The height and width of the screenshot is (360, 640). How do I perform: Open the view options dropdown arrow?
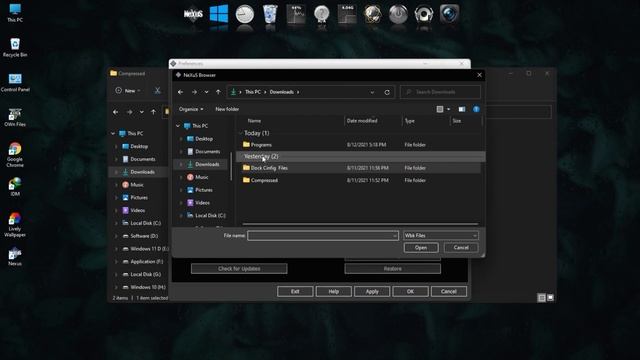pos(448,109)
